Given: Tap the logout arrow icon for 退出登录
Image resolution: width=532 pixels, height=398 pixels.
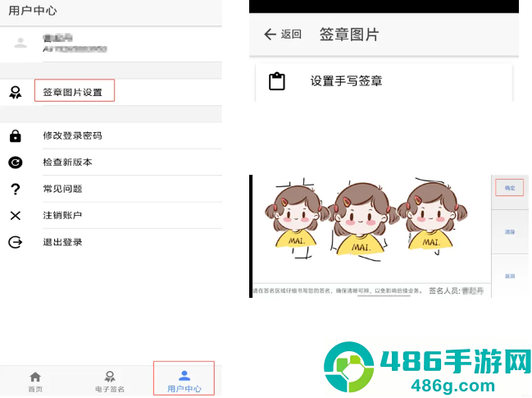Looking at the screenshot, I should pyautogui.click(x=16, y=242).
